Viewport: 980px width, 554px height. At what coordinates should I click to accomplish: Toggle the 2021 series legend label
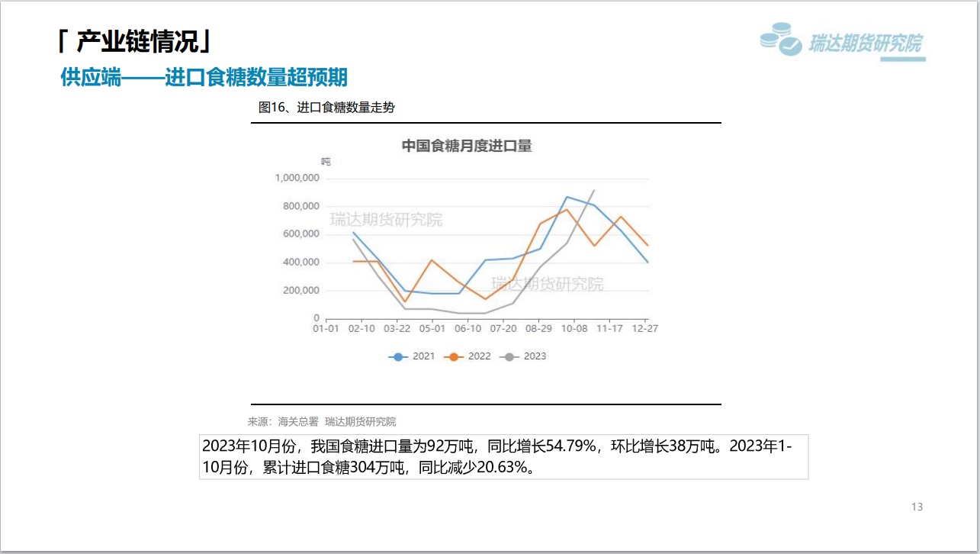point(423,356)
